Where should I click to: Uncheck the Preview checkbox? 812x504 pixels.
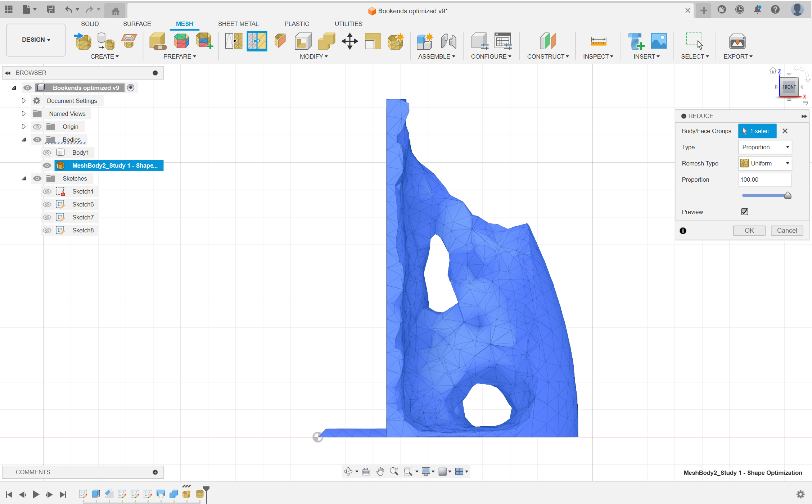tap(745, 212)
